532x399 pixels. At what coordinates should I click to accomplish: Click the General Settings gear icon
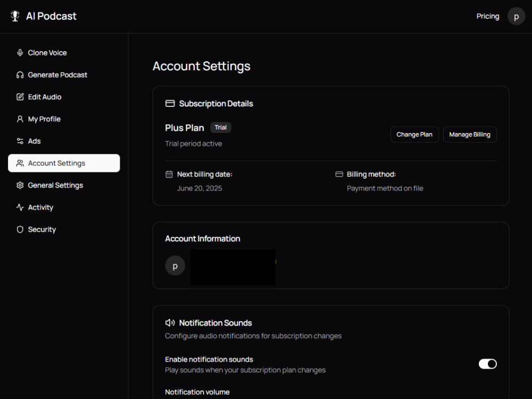pos(20,185)
